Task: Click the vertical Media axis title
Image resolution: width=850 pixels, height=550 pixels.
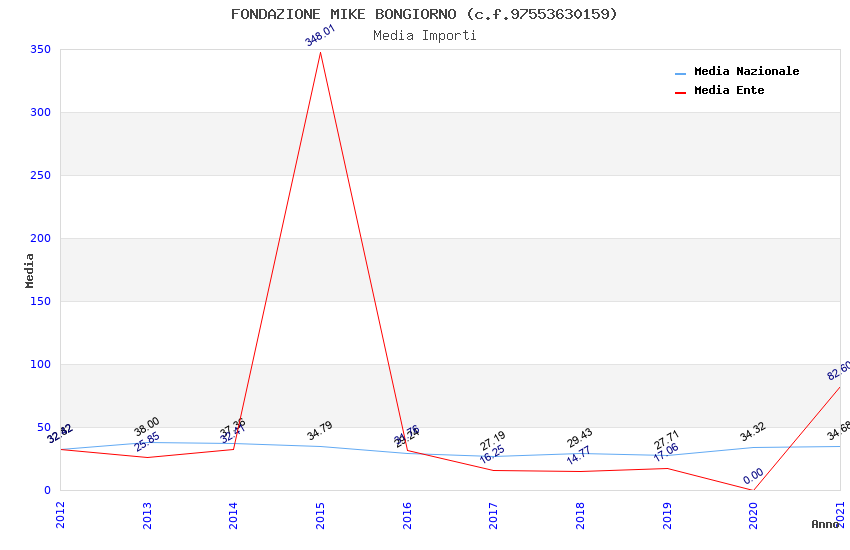Action: point(30,270)
